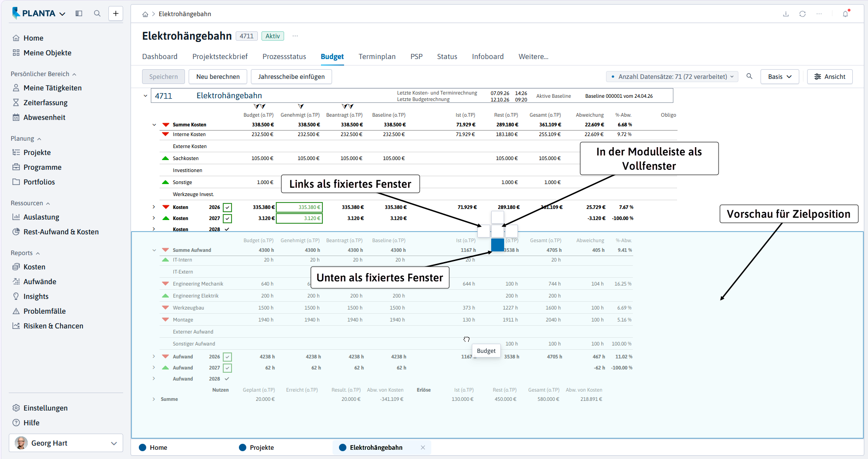Image resolution: width=868 pixels, height=459 pixels.
Task: Open the Prozessstatus tab
Action: coord(284,56)
